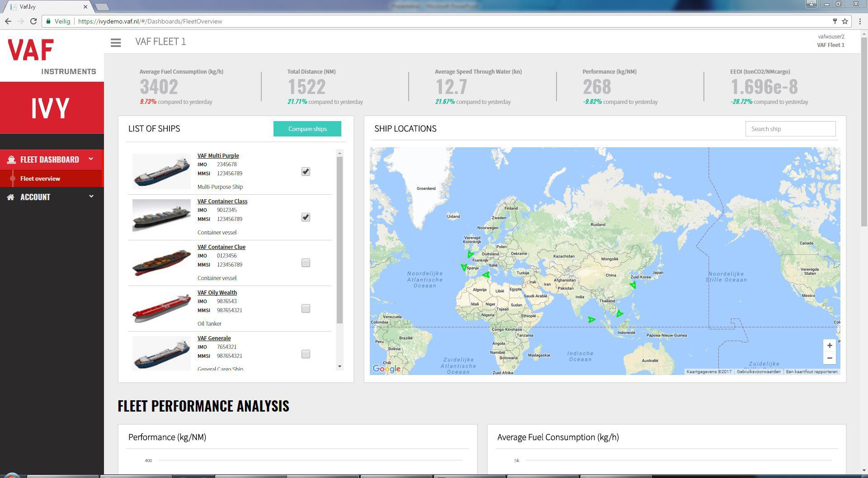Click the green ship marker near Zuid-Korea
The height and width of the screenshot is (478, 868).
tap(633, 285)
